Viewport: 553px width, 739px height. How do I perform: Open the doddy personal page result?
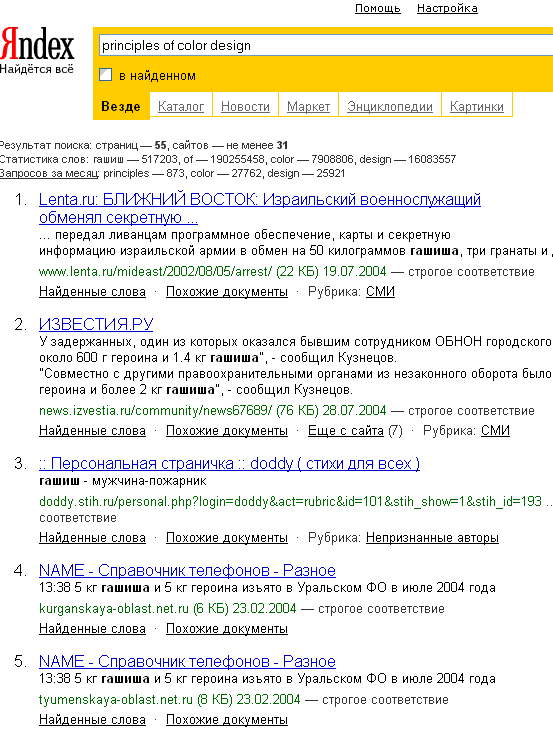pos(229,464)
